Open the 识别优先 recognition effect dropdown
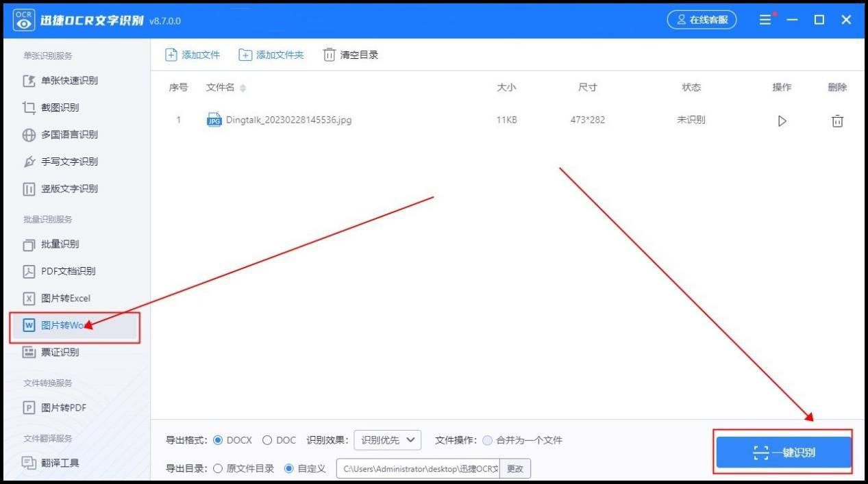 tap(387, 440)
